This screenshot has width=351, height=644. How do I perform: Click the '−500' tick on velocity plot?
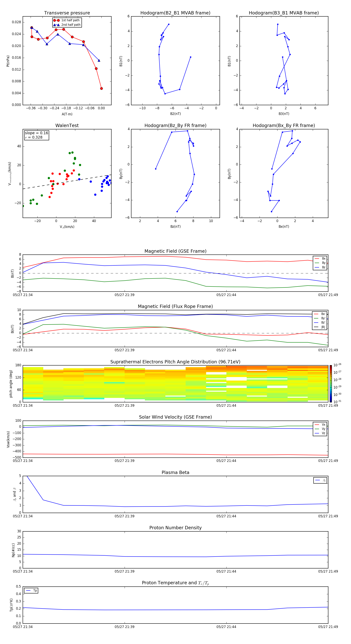(17, 457)
